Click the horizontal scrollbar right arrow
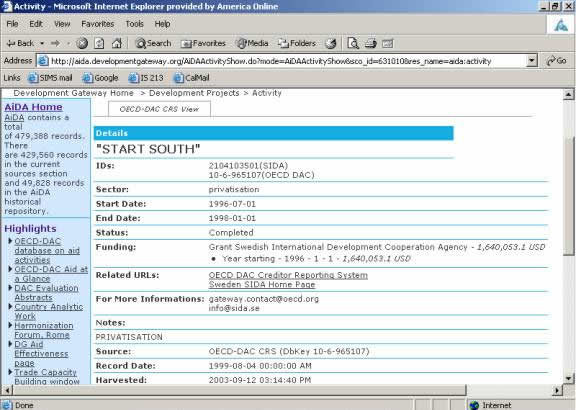 [x=557, y=390]
